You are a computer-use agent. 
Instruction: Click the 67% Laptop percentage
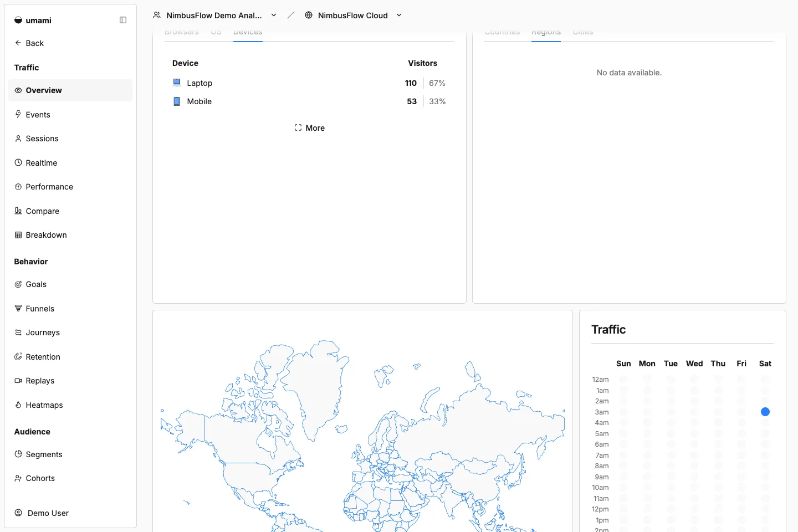[x=437, y=83]
